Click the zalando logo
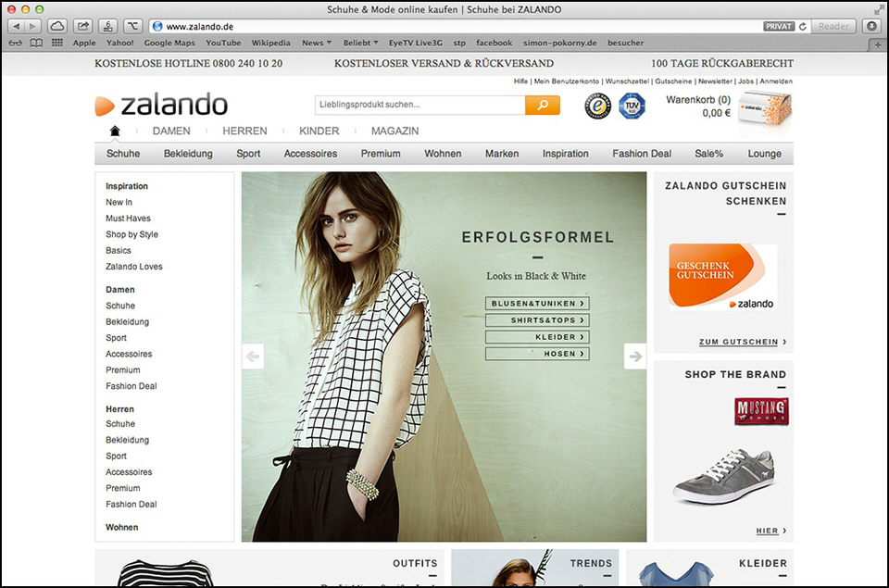The width and height of the screenshot is (889, 588). (x=161, y=106)
